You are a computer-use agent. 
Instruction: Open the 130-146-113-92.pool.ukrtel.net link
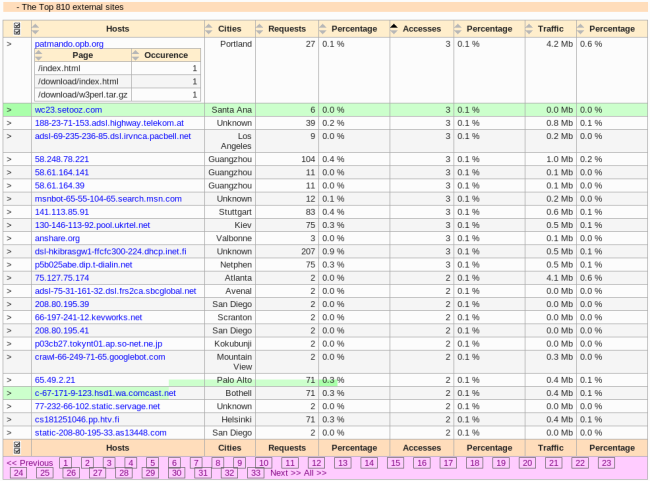pos(92,225)
